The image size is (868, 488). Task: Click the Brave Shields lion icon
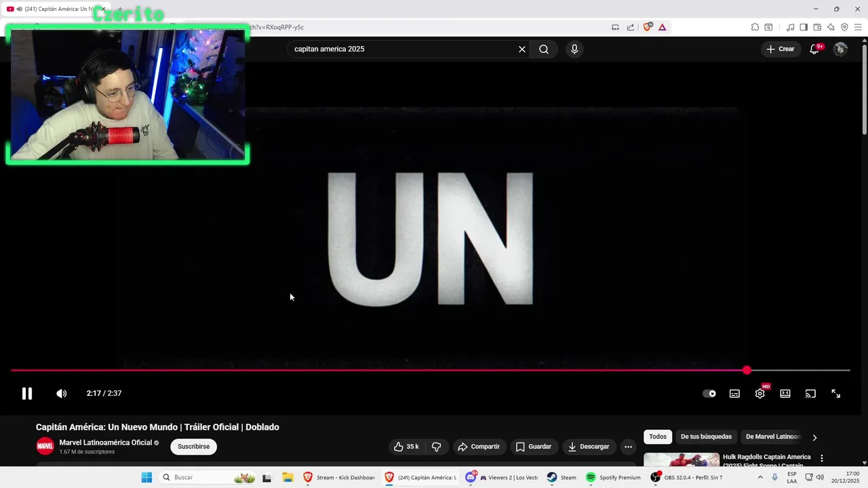point(648,27)
